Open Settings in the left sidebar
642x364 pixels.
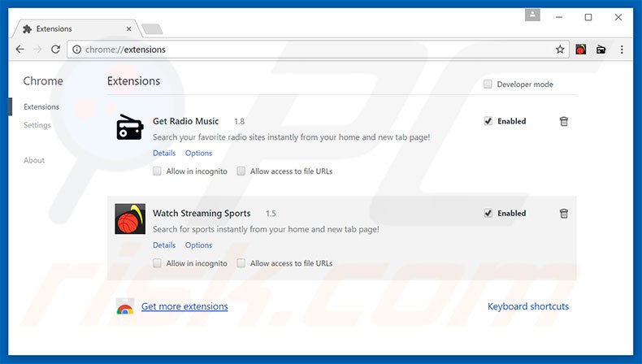pyautogui.click(x=37, y=125)
